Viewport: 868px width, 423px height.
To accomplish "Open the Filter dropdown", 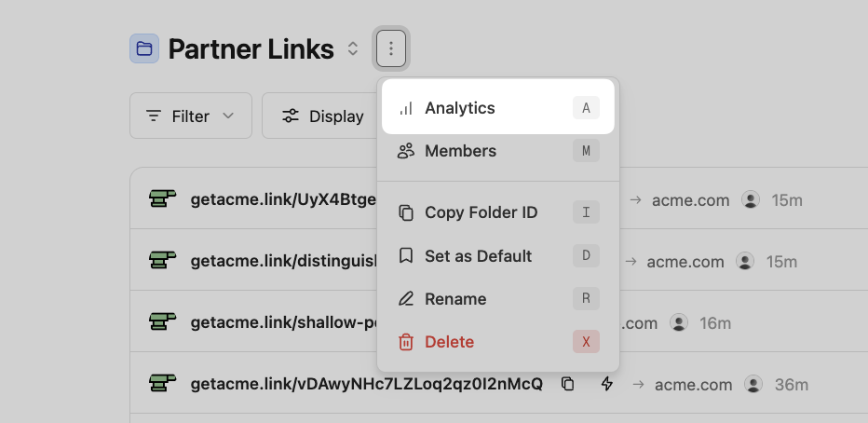I will 191,116.
